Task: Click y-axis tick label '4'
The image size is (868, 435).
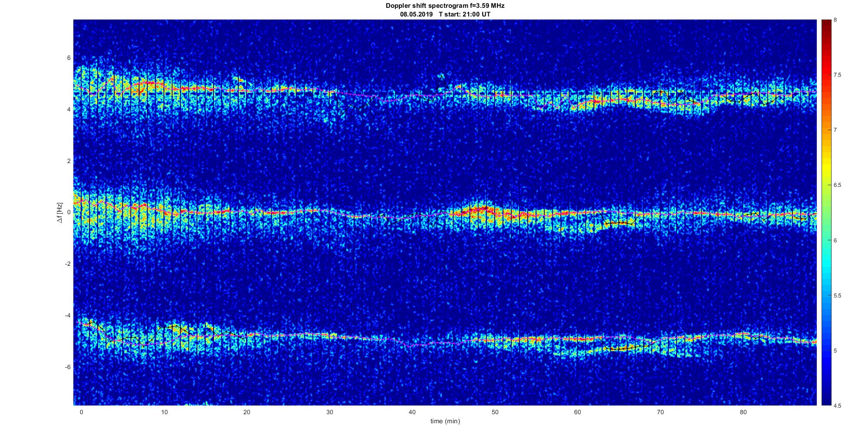Action: 69,110
